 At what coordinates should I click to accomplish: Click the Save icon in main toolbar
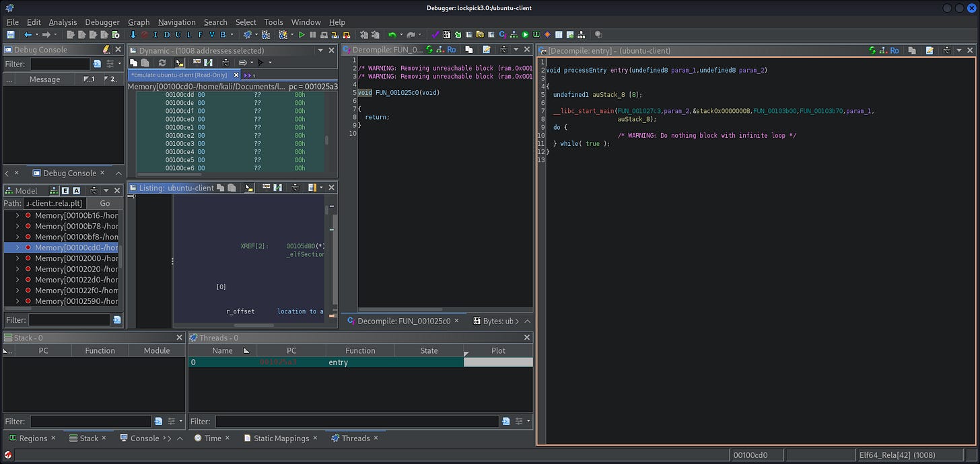(x=10, y=34)
